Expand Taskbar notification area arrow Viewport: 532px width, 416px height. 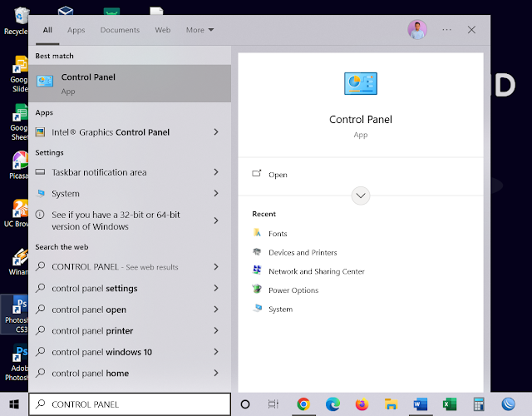[216, 172]
